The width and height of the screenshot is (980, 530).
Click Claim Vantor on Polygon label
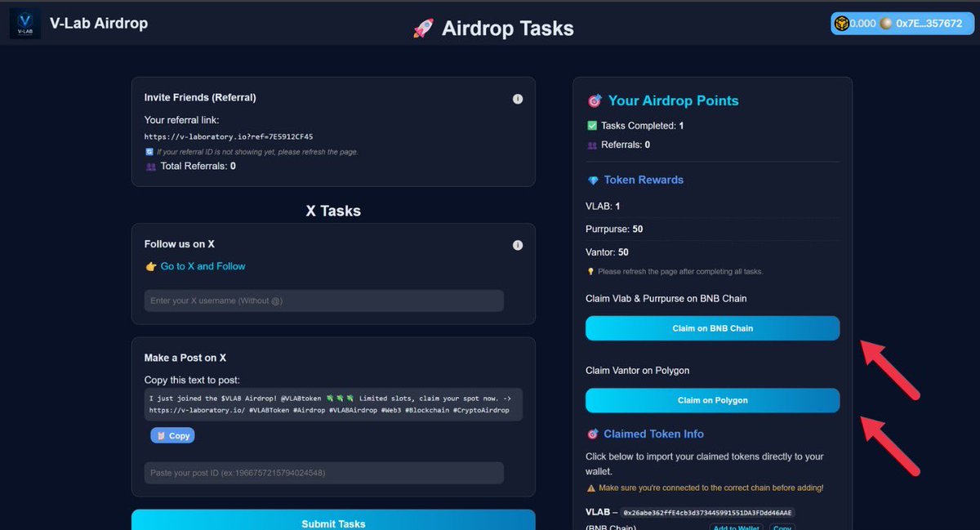point(637,371)
